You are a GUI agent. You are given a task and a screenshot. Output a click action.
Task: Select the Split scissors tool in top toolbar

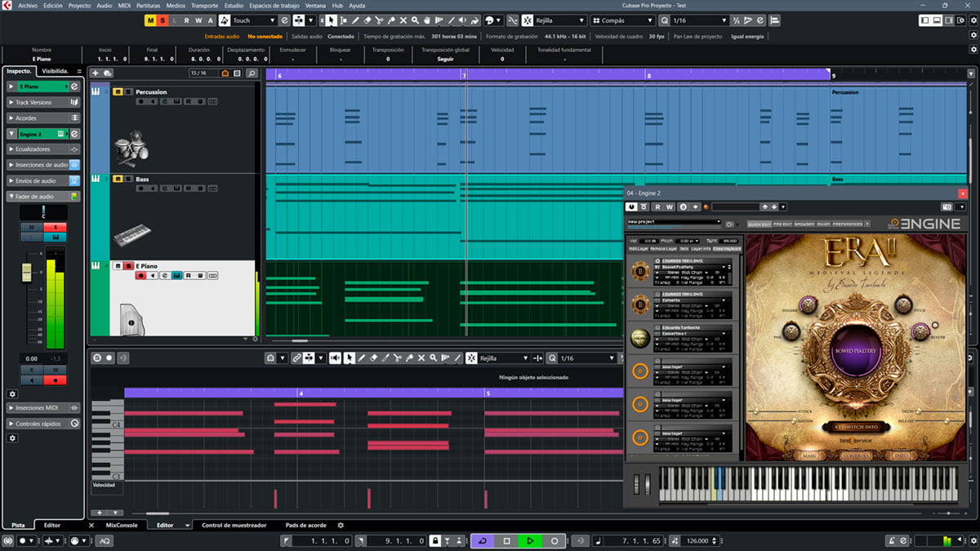tap(379, 20)
